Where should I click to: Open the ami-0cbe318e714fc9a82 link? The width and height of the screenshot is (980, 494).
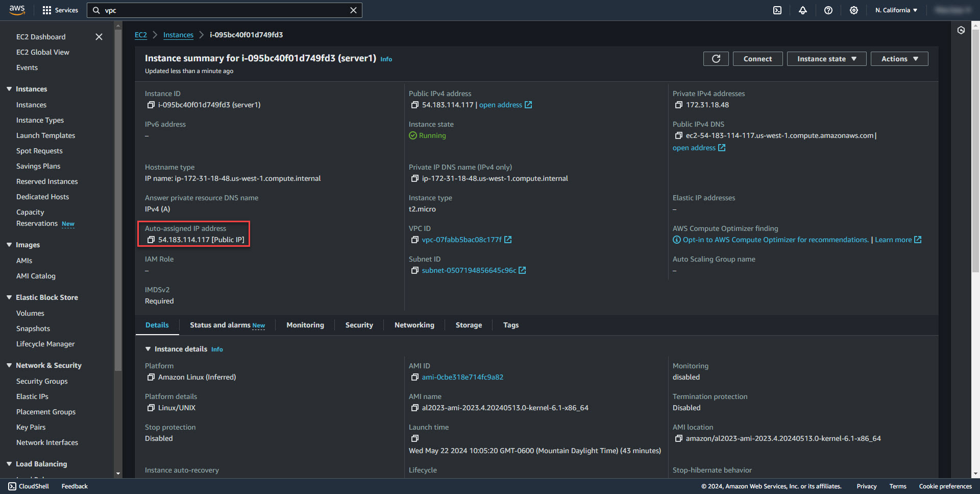(462, 377)
